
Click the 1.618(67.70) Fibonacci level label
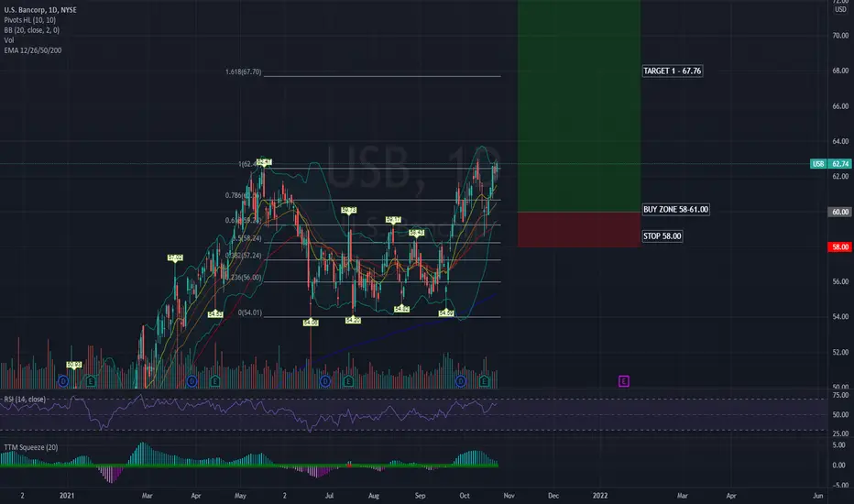click(x=244, y=71)
